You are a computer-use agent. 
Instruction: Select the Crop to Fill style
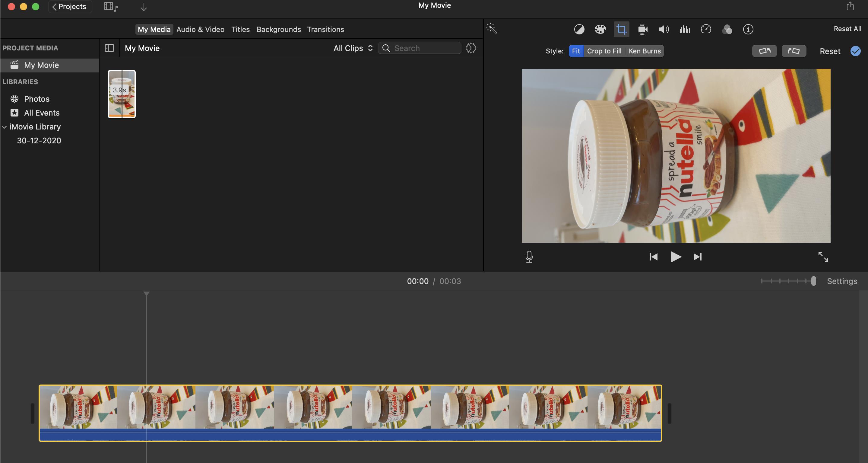604,51
